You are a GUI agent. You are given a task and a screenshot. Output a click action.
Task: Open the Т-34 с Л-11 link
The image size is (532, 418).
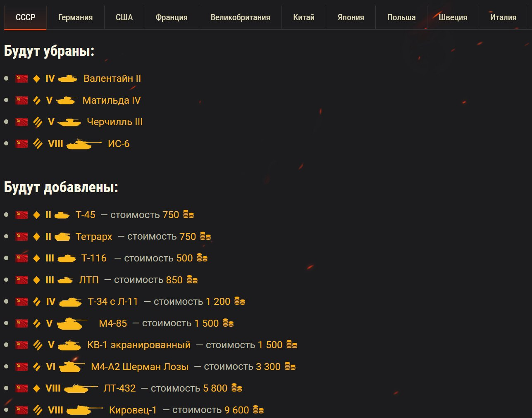pyautogui.click(x=113, y=302)
